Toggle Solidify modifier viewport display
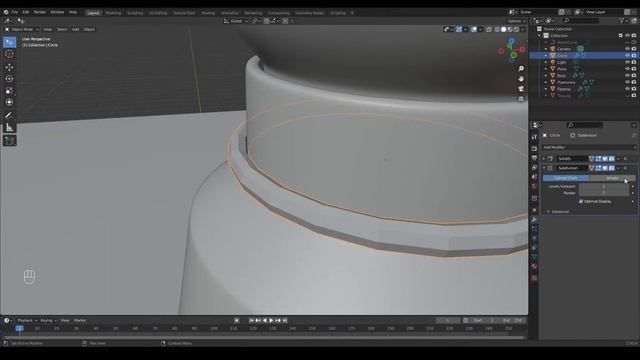Image resolution: width=640 pixels, height=360 pixels. [605, 158]
